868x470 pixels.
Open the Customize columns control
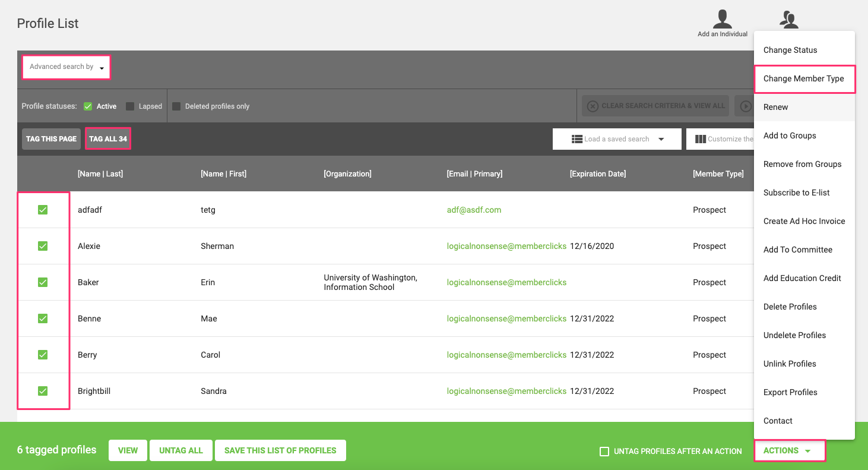pyautogui.click(x=720, y=139)
